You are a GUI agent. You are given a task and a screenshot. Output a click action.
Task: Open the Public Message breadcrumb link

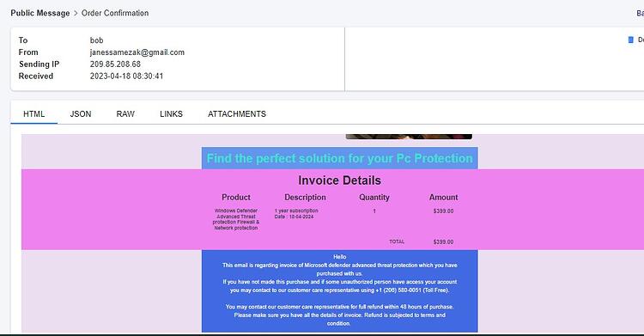pos(40,13)
